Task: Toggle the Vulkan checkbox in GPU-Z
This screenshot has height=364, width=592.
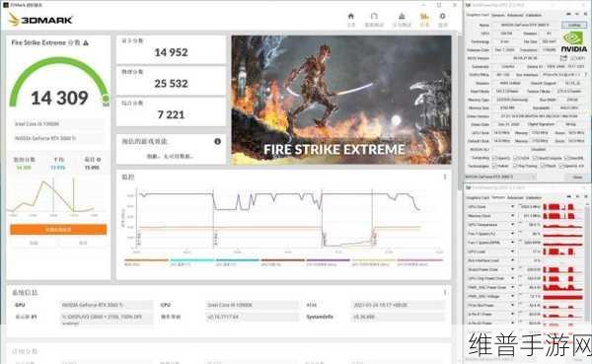Action: click(x=494, y=166)
